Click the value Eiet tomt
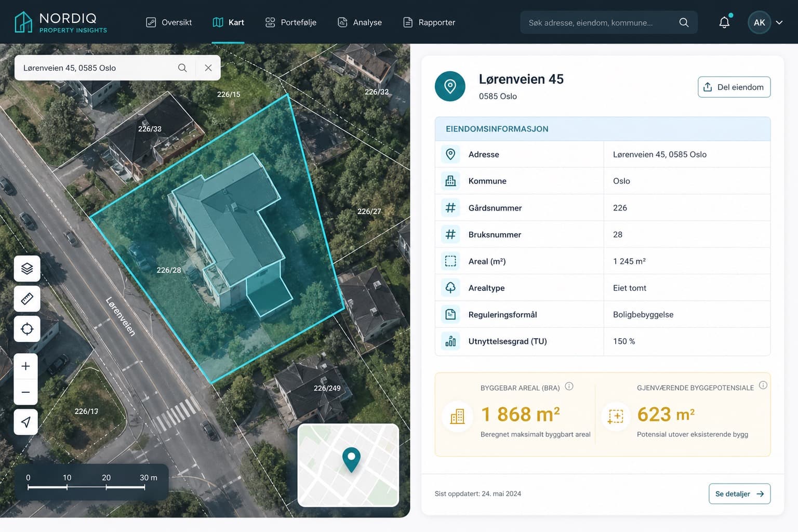Screen dimensions: 798x532 [x=630, y=288]
